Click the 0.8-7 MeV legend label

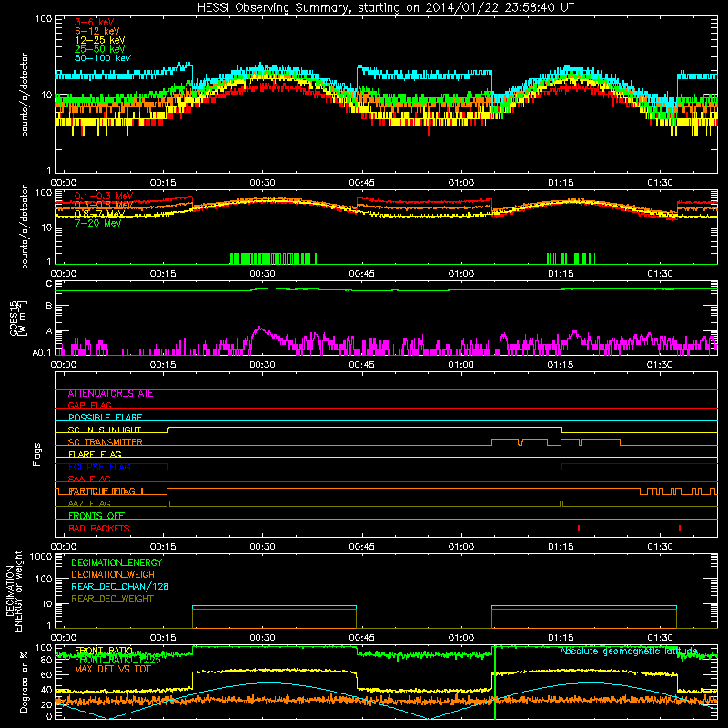[99, 214]
